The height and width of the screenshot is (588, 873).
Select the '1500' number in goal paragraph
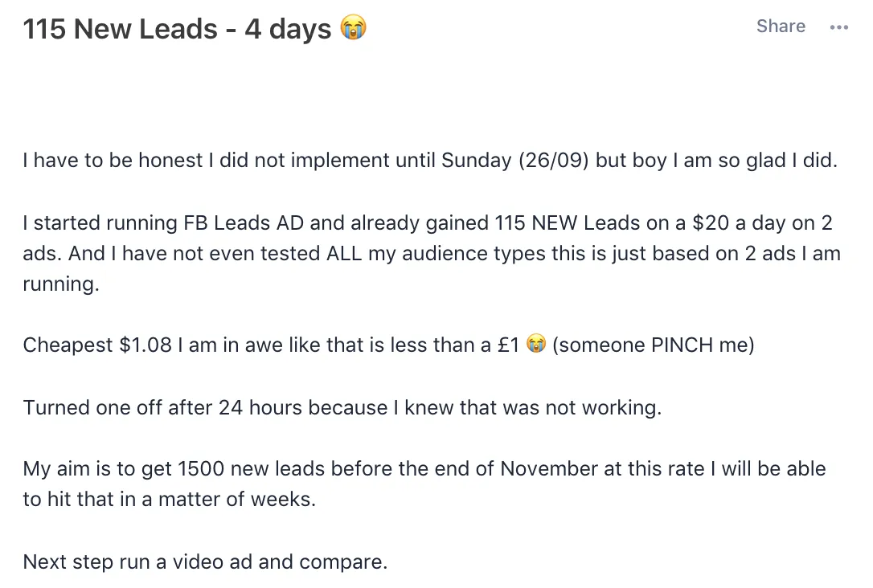(x=201, y=468)
